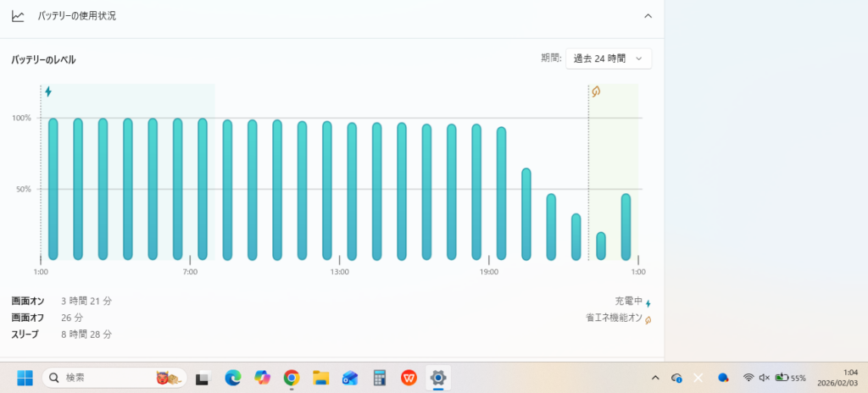Click the taskbar 検索 search box

pyautogui.click(x=114, y=378)
